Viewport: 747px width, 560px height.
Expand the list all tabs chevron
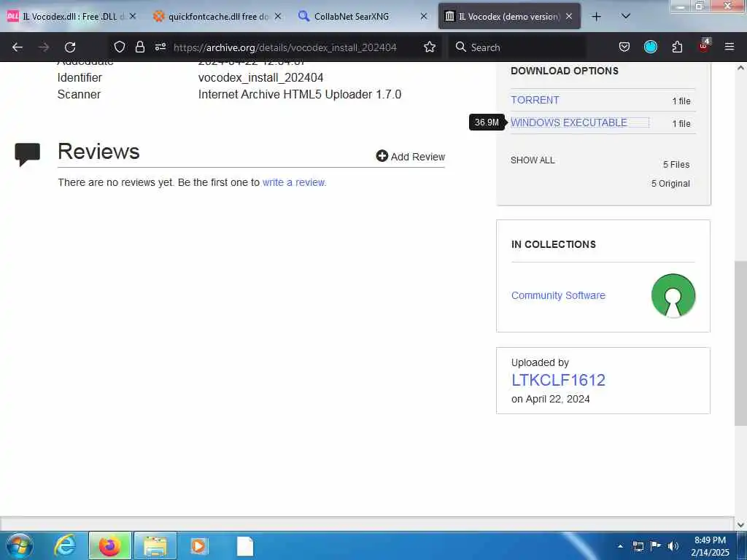[x=626, y=16]
